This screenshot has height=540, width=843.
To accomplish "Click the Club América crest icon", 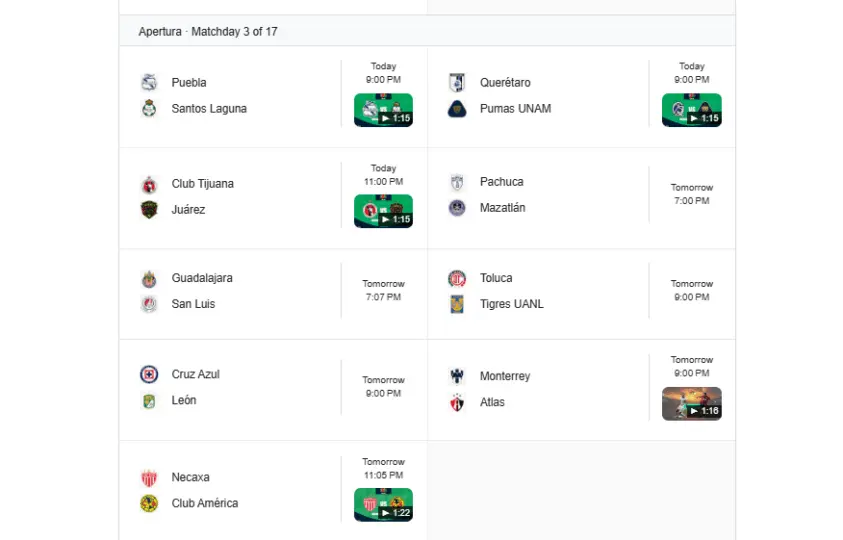I will point(149,503).
